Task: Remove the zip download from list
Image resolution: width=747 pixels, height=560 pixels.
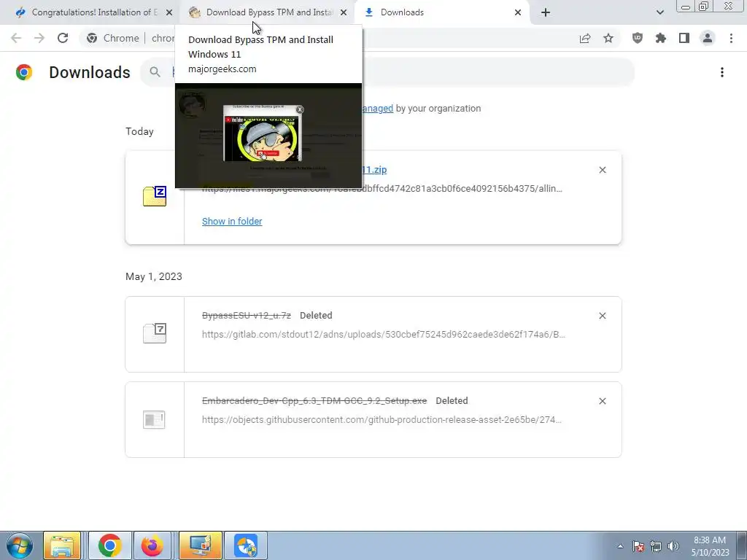Action: [603, 170]
